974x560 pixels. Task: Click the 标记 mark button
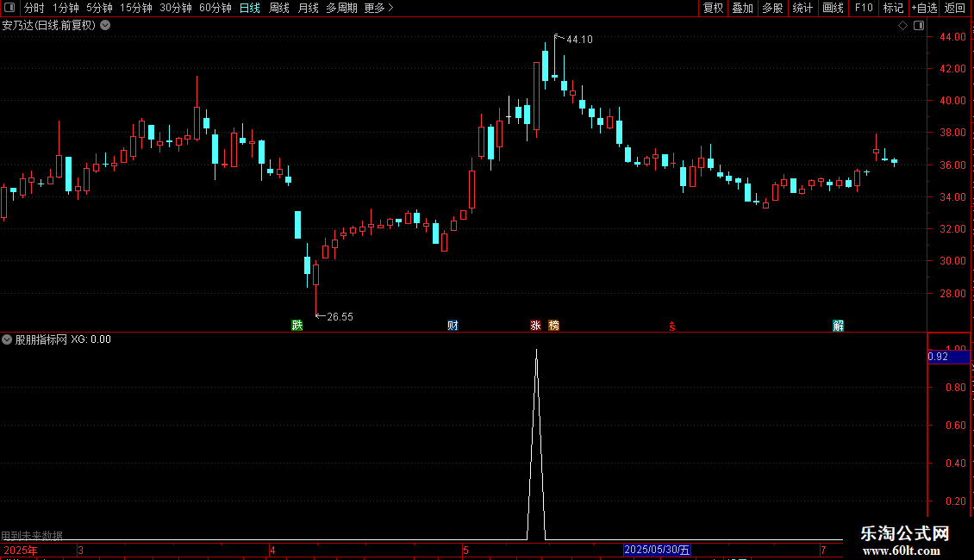(x=893, y=8)
